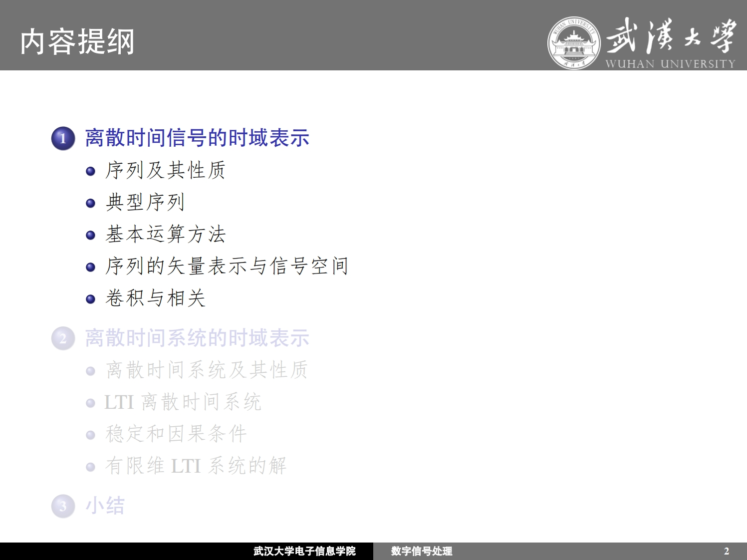Screen dimensions: 747x560
Task: Click the bullet beside 稳定和因果条件
Action: (90, 435)
